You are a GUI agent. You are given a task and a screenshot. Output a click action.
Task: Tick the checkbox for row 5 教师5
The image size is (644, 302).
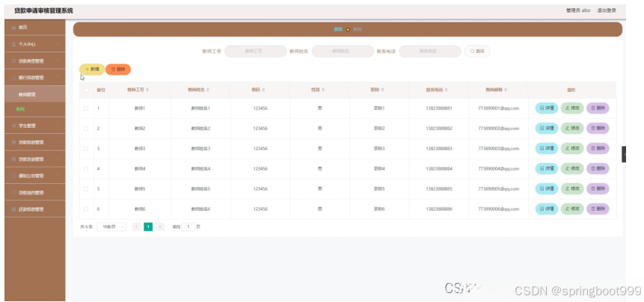[x=86, y=188]
